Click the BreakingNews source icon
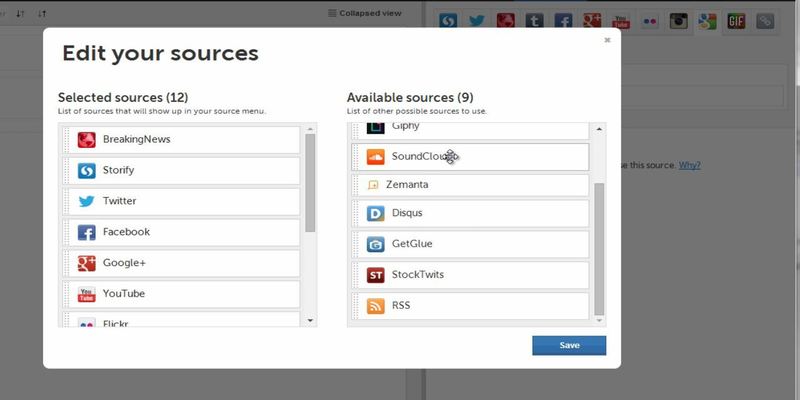The image size is (800, 400). coord(86,139)
